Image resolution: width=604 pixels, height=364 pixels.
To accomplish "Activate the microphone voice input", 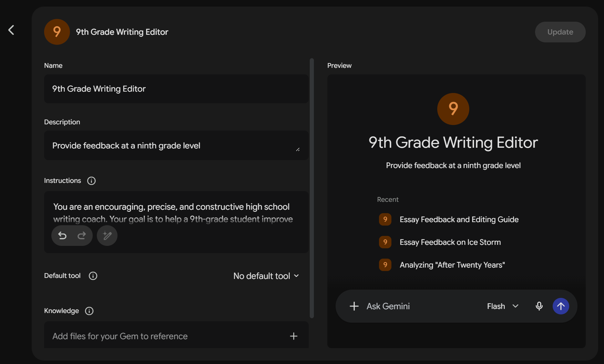I will coord(539,306).
